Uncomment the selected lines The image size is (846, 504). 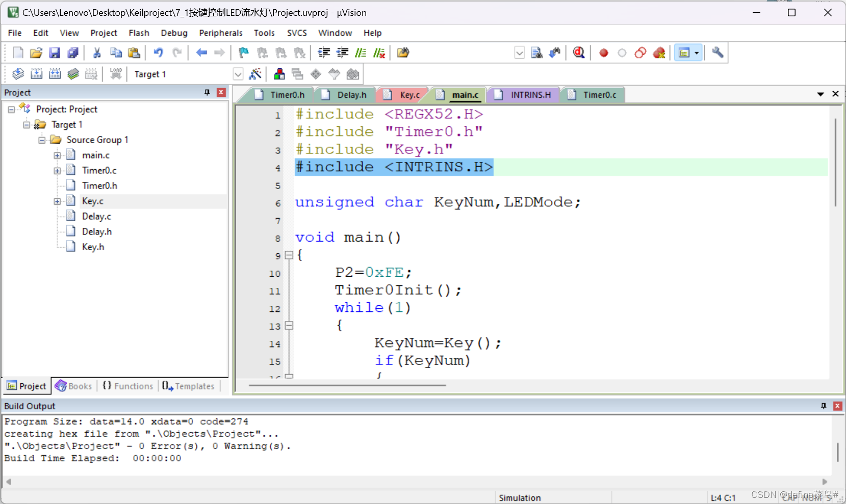coord(379,52)
